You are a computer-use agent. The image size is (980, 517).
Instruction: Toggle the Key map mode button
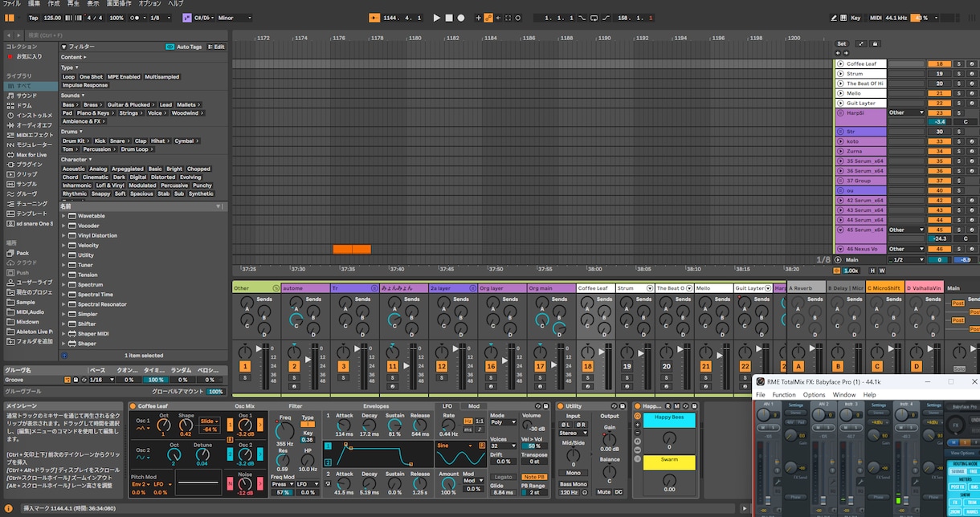click(x=856, y=18)
